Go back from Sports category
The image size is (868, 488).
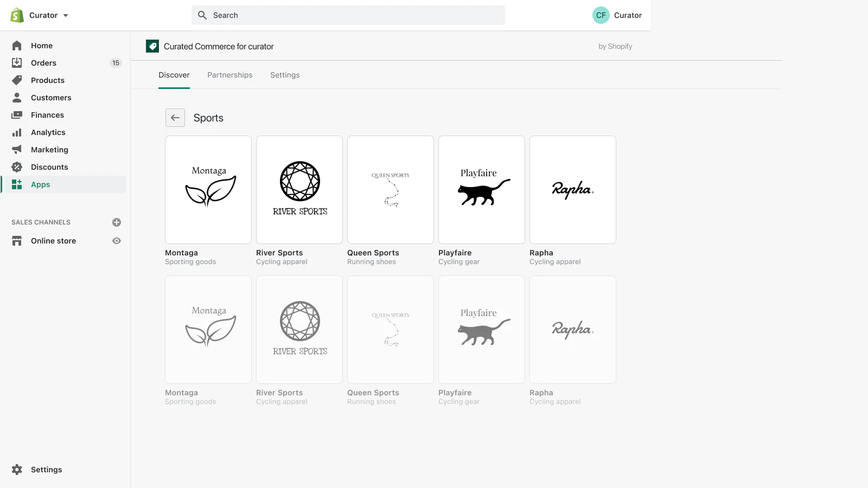(x=175, y=118)
